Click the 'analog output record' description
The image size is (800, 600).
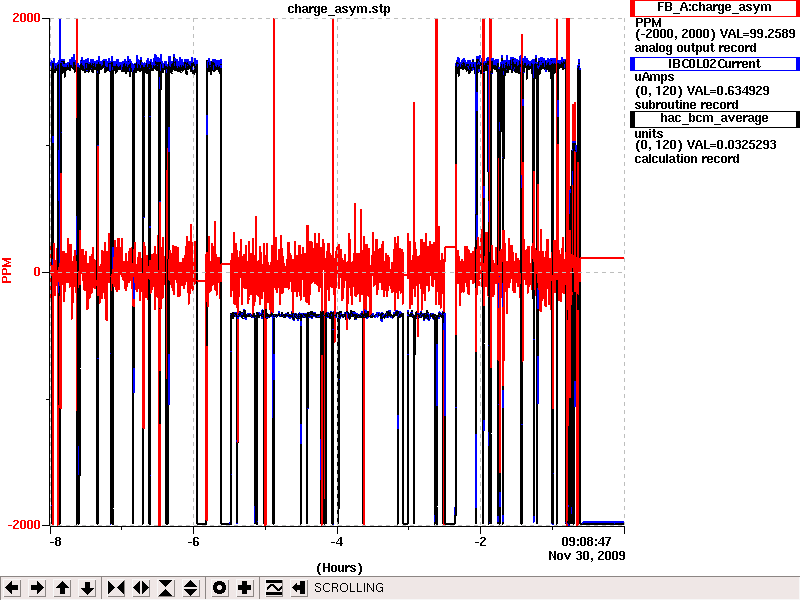coord(695,48)
